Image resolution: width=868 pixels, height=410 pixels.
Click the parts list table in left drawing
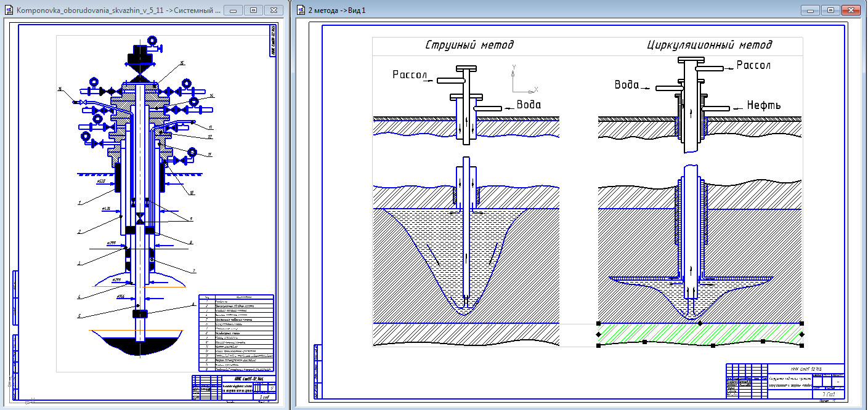point(237,334)
